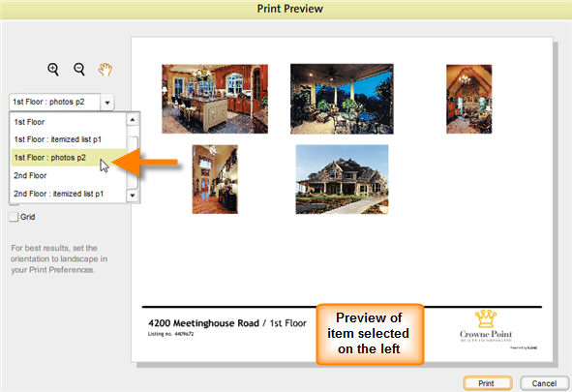Click the dropdown list scroll-down arrow
The width and height of the screenshot is (572, 392).
point(133,196)
